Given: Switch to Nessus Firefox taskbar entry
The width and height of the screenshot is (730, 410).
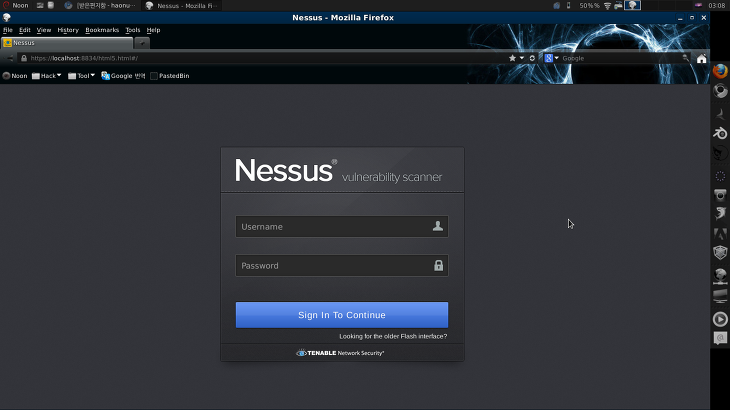Looking at the screenshot, I should tap(182, 6).
